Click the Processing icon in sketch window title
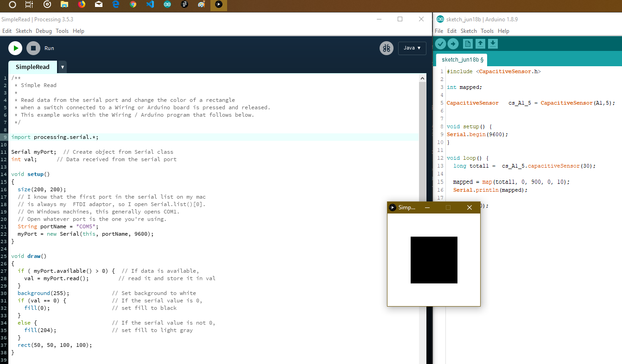 click(x=393, y=207)
